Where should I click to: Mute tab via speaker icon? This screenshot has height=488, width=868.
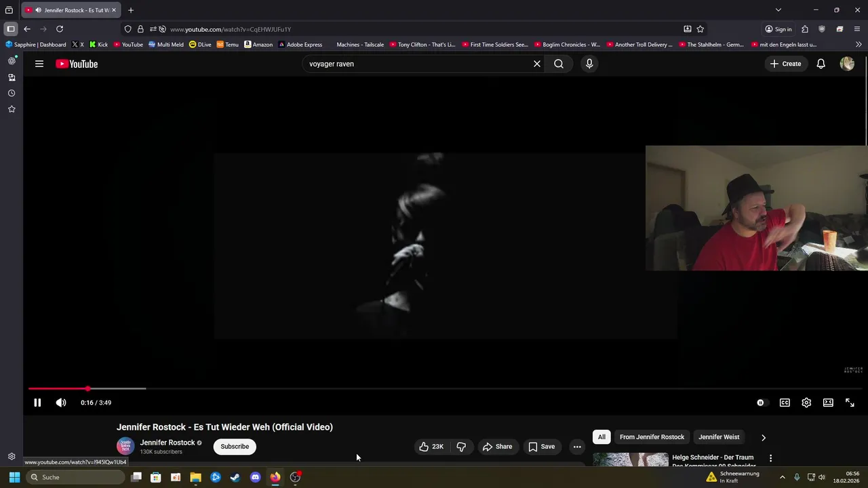(37, 10)
